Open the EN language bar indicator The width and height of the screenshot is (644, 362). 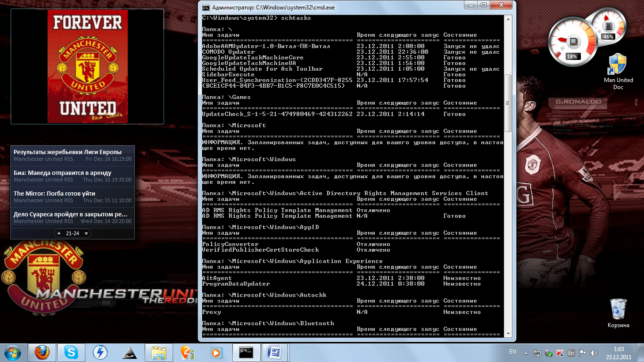512,352
